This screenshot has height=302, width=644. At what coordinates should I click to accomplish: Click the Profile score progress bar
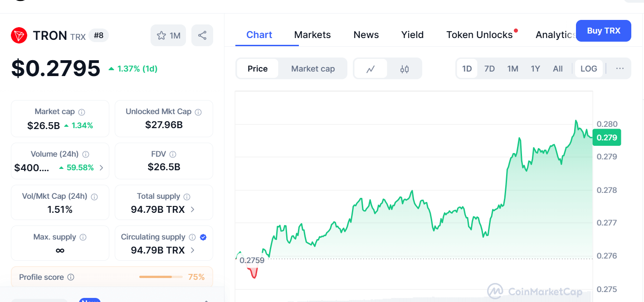(x=161, y=277)
